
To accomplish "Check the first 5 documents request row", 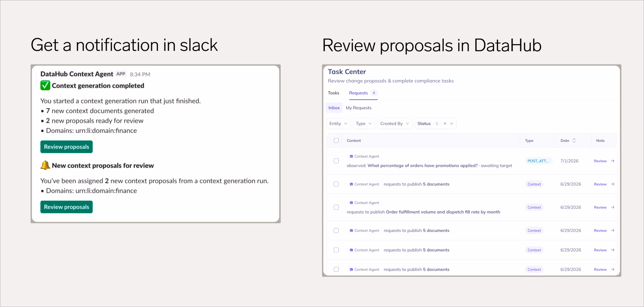I will [336, 184].
